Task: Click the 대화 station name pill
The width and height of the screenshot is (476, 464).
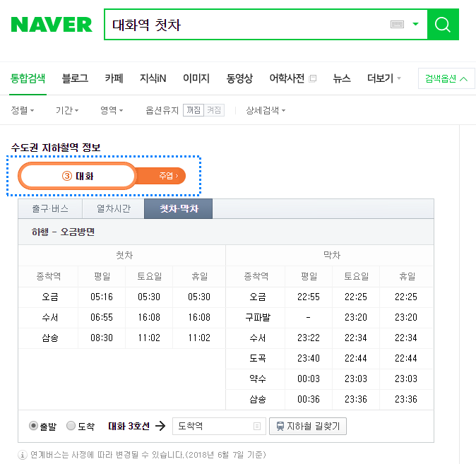Action: coord(78,176)
